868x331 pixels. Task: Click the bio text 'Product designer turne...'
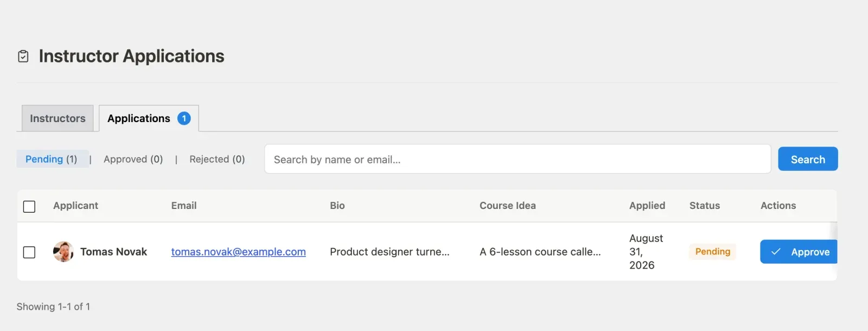pos(390,252)
